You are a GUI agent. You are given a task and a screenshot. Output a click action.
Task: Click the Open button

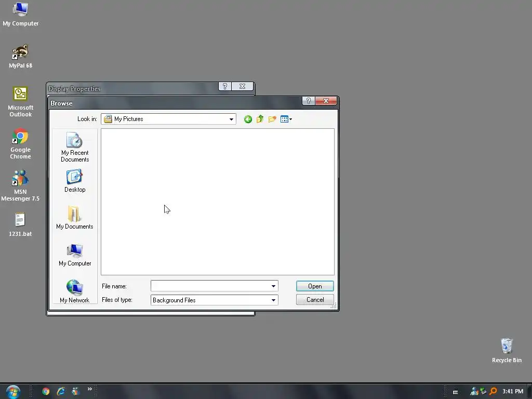coord(315,286)
